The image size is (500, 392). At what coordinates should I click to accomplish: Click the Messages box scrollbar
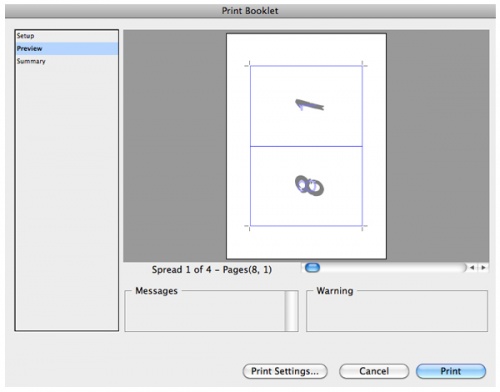point(291,311)
